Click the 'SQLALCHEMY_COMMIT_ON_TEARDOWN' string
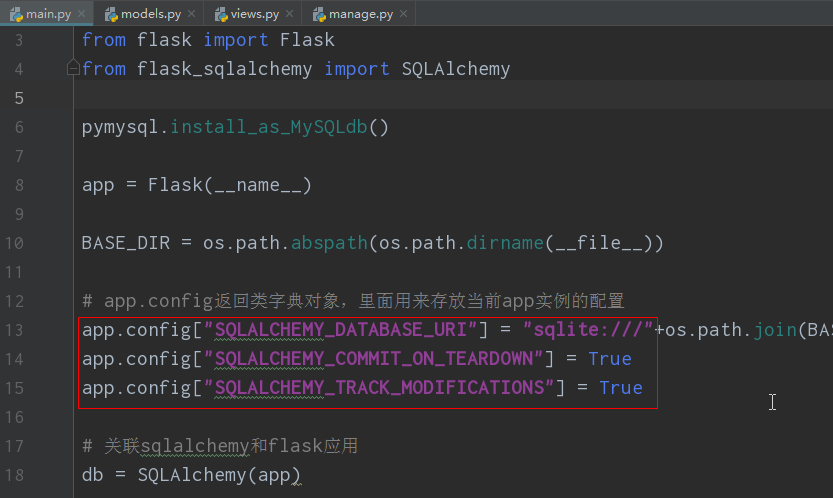This screenshot has height=498, width=833. 373,359
